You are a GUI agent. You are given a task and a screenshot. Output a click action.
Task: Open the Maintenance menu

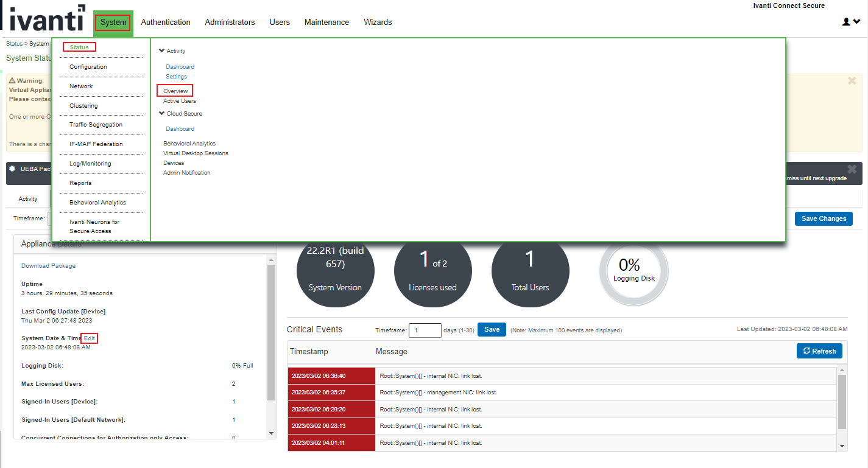[326, 22]
